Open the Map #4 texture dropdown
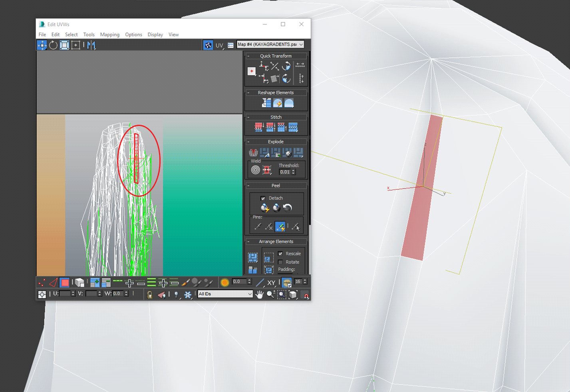Viewport: 570px width, 392px height. click(270, 44)
